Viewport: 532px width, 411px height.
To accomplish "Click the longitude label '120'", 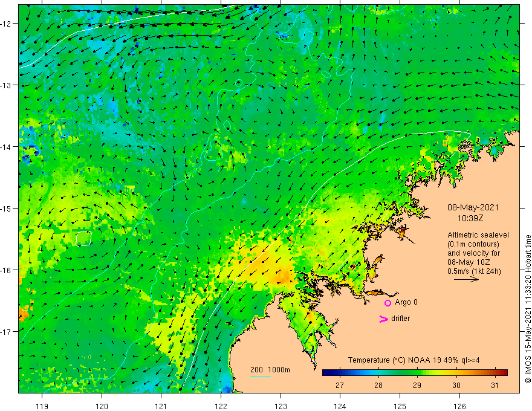I will 102,406.
